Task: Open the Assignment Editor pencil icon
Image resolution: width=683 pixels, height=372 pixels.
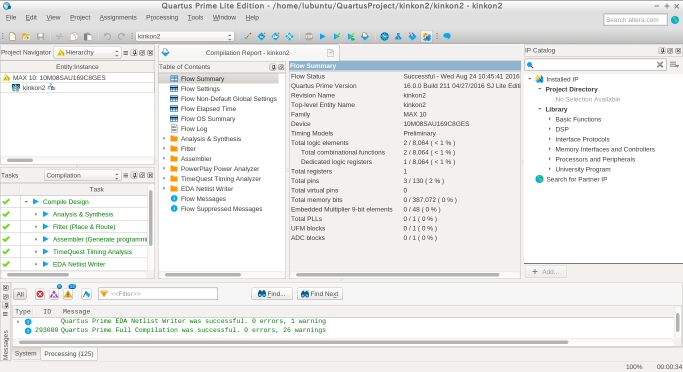Action: click(x=247, y=37)
